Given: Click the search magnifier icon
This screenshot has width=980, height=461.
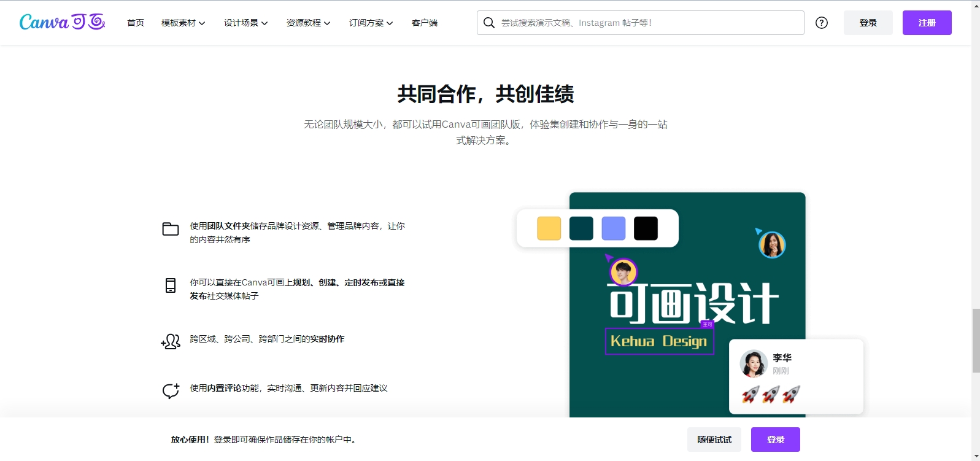Looking at the screenshot, I should coord(489,23).
